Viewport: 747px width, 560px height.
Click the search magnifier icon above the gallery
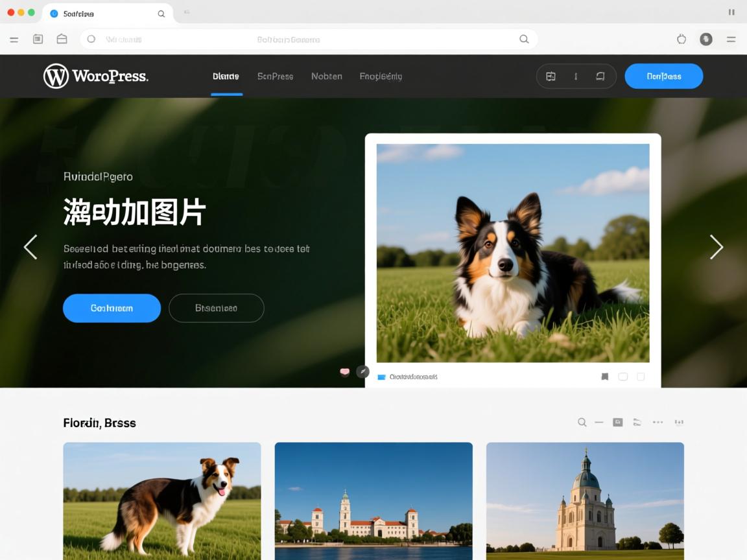(x=582, y=422)
